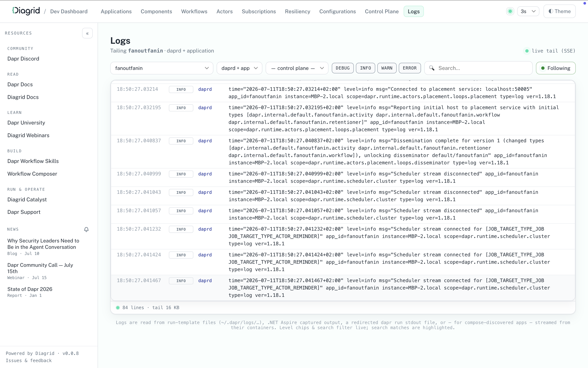Open the Dapr Support link
The height and width of the screenshot is (368, 588).
tap(24, 212)
